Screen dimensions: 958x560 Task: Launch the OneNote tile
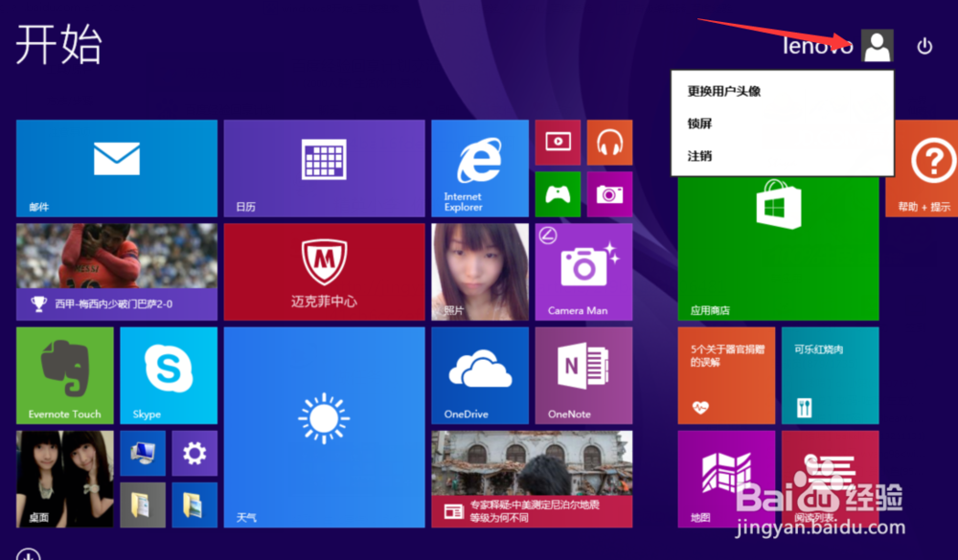click(x=583, y=375)
